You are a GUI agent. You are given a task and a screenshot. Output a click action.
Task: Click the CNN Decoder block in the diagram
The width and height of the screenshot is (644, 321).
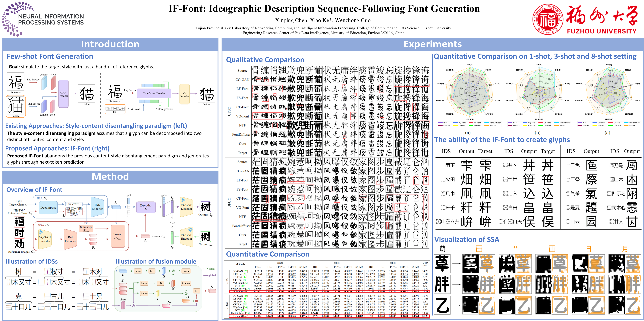[x=63, y=94]
